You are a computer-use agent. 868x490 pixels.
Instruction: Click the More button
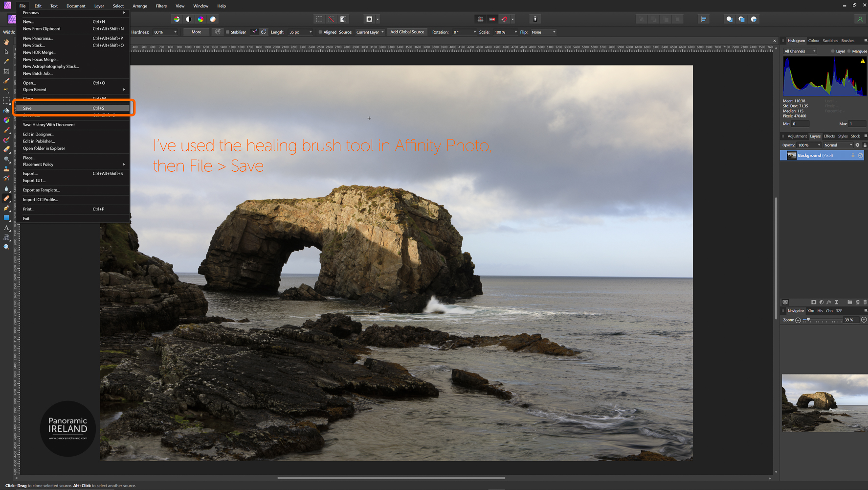(196, 32)
